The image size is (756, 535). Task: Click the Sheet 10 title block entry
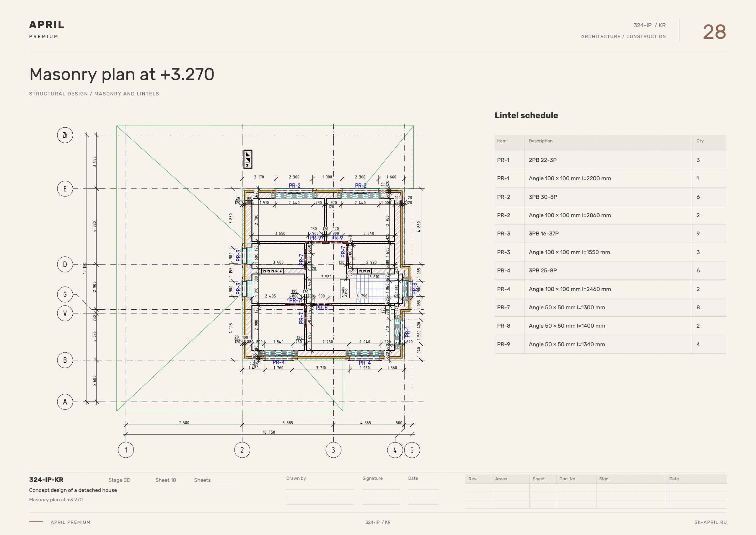166,480
